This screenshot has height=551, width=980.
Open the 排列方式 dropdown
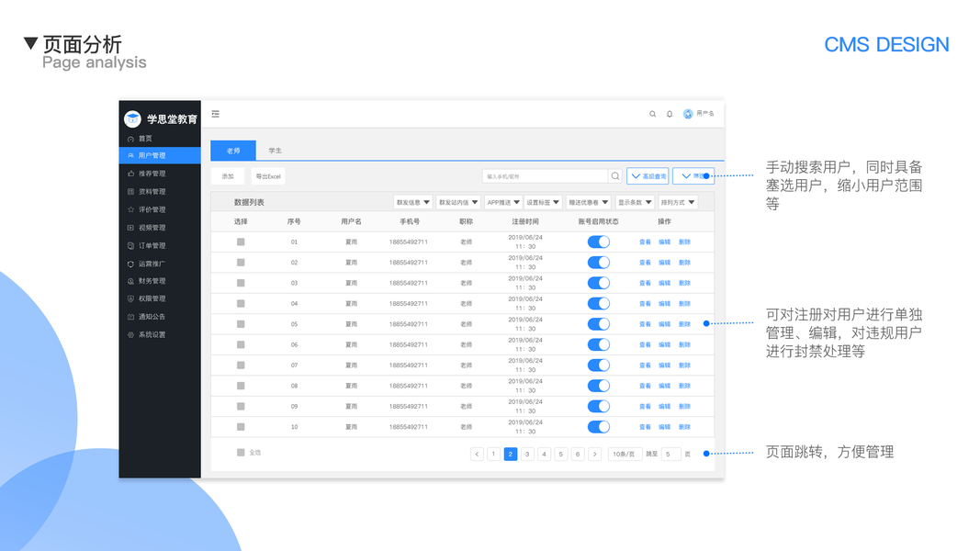(x=678, y=202)
